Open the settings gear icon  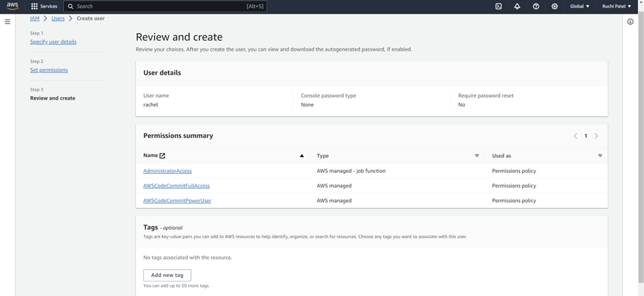555,6
